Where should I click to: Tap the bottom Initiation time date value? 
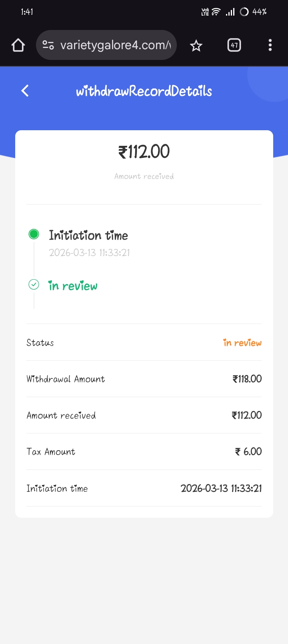point(221,488)
